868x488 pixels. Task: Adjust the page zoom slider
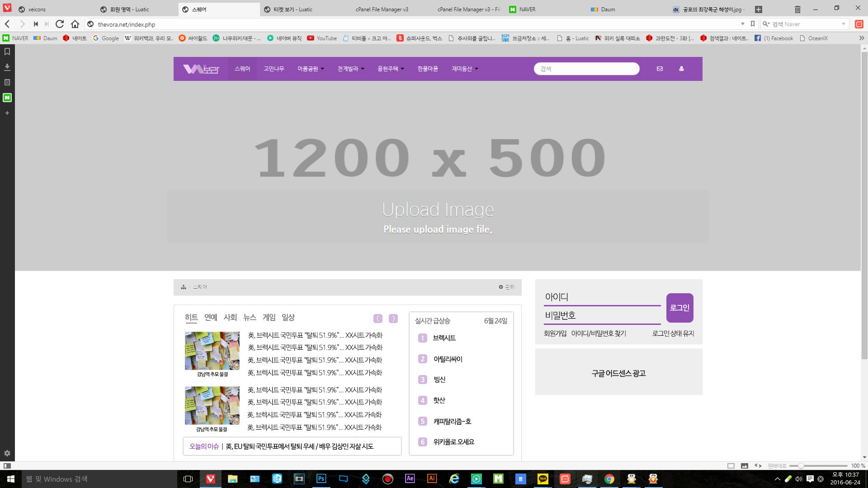[801, 465]
